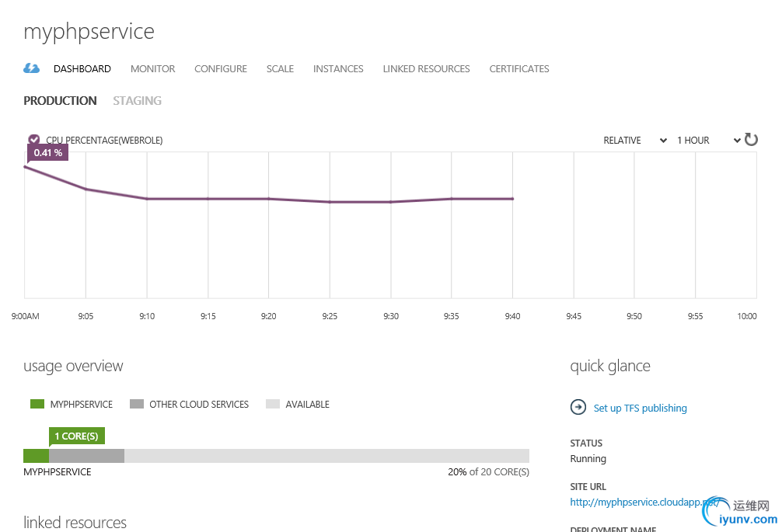
Task: Click the green MYPHPSERVICE legend swatch
Action: click(x=37, y=404)
